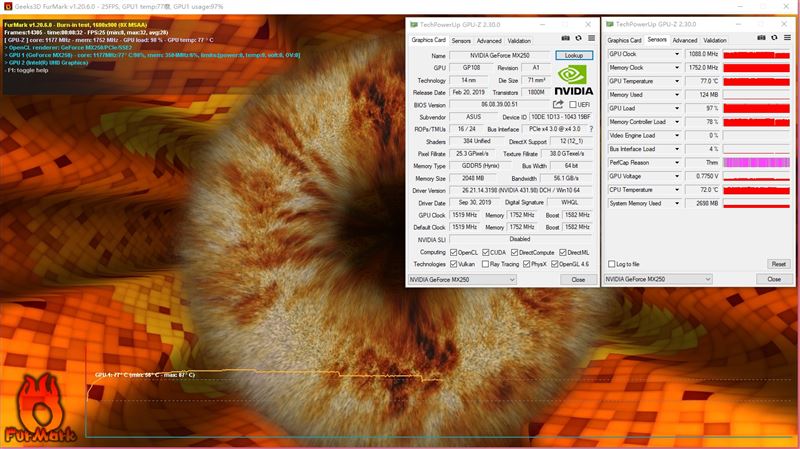Viewport: 800px width, 449px height.
Task: Switch to Advanced tab in left GPU-Z window
Action: [x=489, y=41]
